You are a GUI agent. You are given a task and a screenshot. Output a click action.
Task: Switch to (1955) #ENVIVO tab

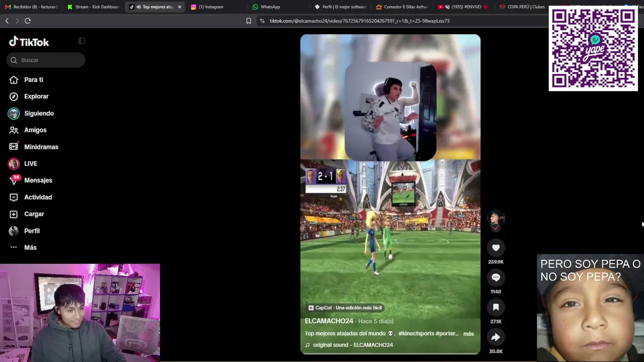[463, 7]
